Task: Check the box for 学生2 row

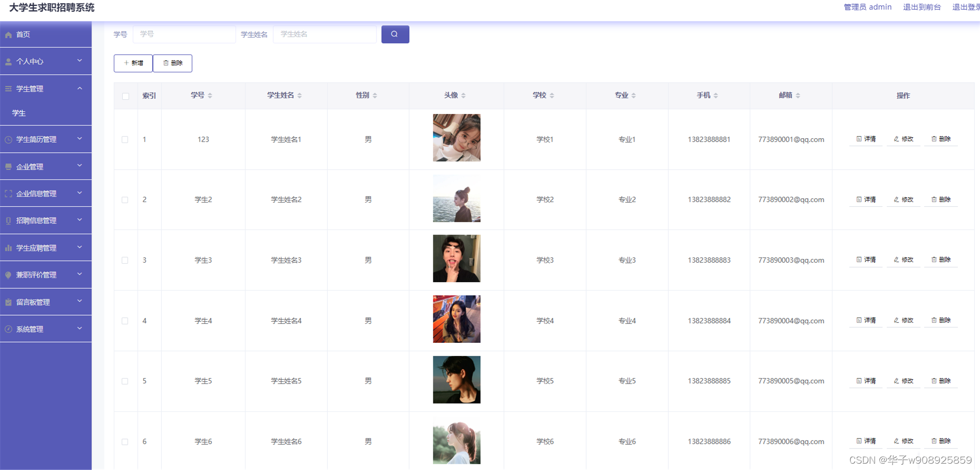Action: 125,200
